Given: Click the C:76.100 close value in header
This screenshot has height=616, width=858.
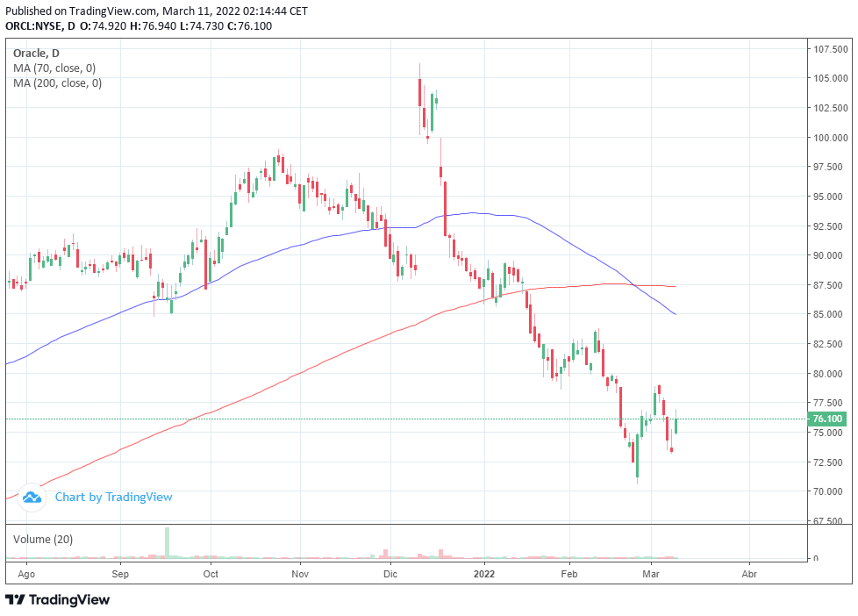Looking at the screenshot, I should point(249,25).
